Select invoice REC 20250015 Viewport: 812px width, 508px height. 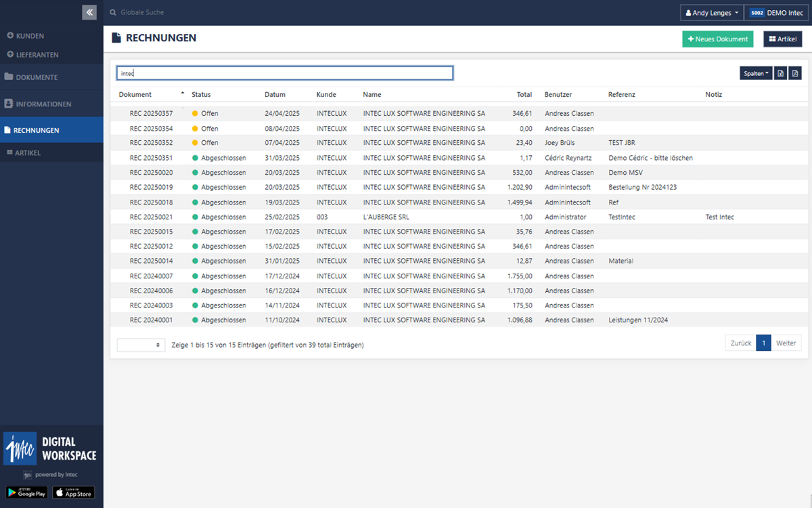152,232
